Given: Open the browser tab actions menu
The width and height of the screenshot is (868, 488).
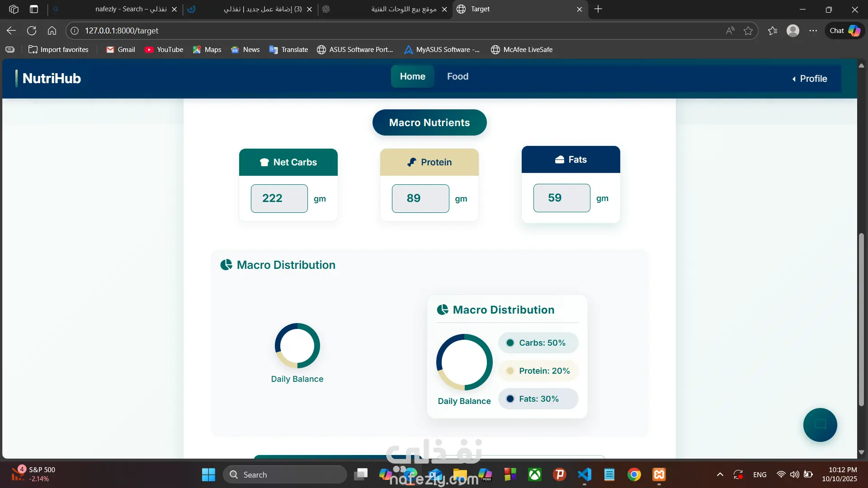Looking at the screenshot, I should click(34, 9).
